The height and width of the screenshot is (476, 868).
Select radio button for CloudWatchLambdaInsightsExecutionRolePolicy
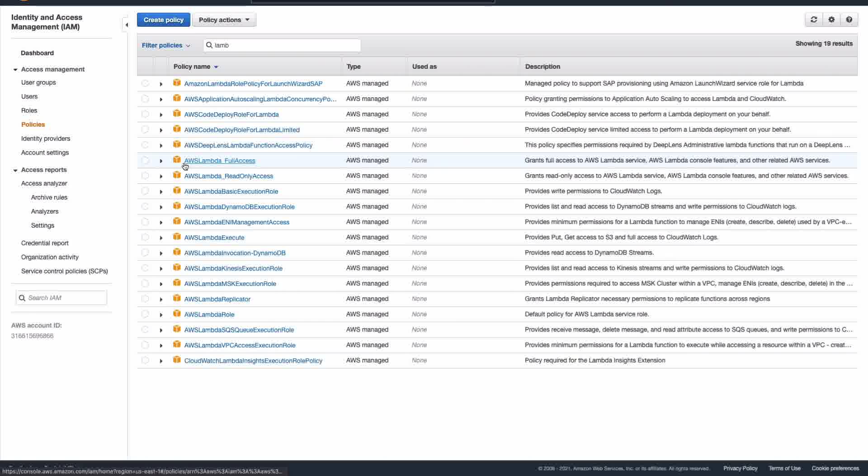point(145,360)
